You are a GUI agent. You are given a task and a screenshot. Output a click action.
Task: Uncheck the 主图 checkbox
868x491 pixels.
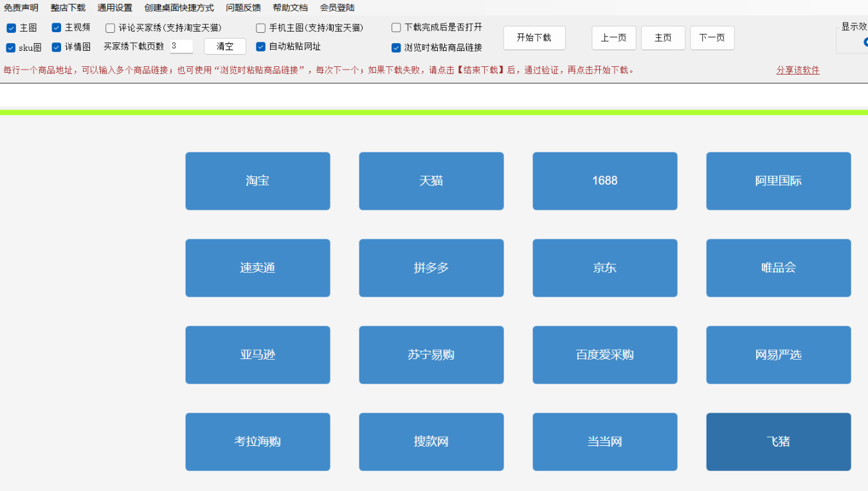point(11,28)
